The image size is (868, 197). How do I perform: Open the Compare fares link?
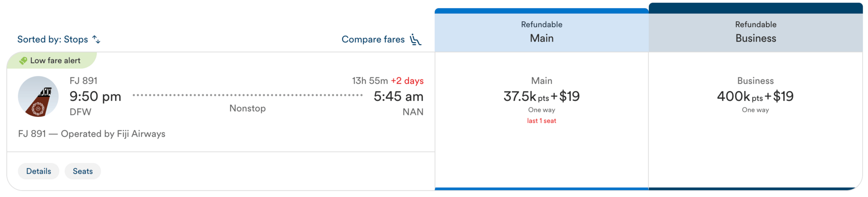pos(373,39)
